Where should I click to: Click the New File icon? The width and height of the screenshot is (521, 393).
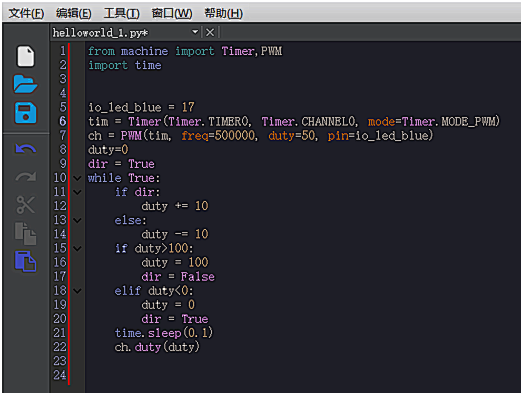pyautogui.click(x=26, y=56)
